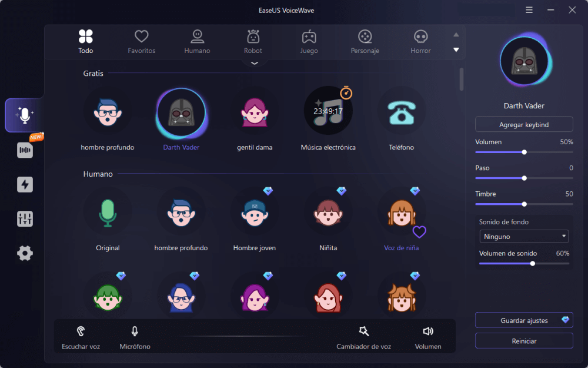This screenshot has height=368, width=588.
Task: Choose the Hombre joven voice
Action: pos(255,213)
